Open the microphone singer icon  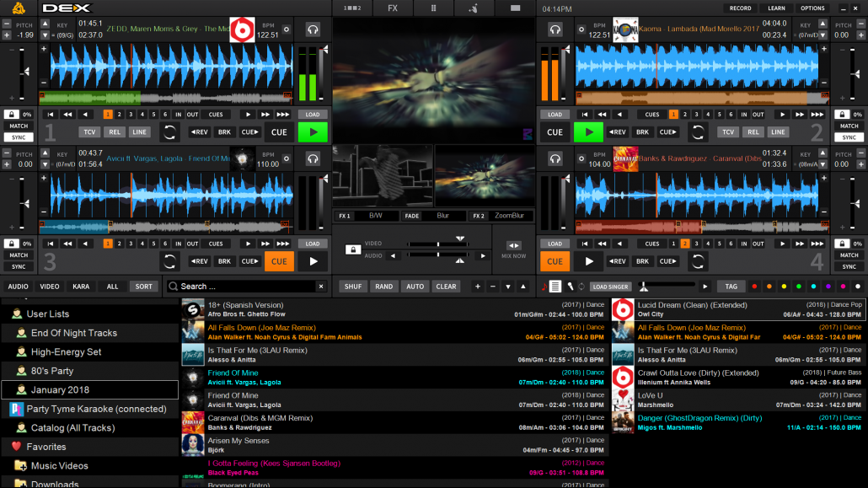571,287
